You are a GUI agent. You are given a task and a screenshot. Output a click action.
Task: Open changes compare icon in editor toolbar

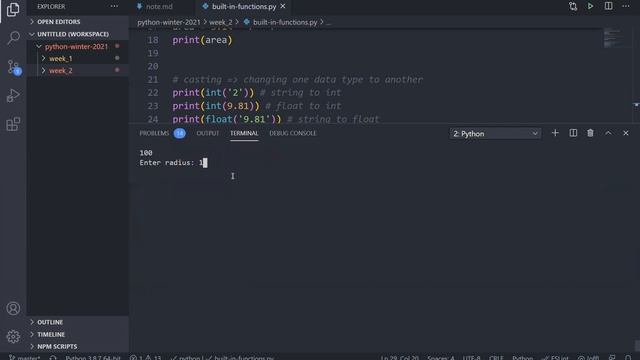pyautogui.click(x=573, y=6)
